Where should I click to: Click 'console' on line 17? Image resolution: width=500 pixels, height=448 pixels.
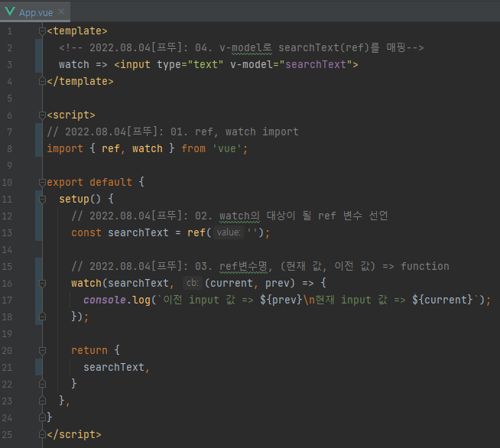105,300
